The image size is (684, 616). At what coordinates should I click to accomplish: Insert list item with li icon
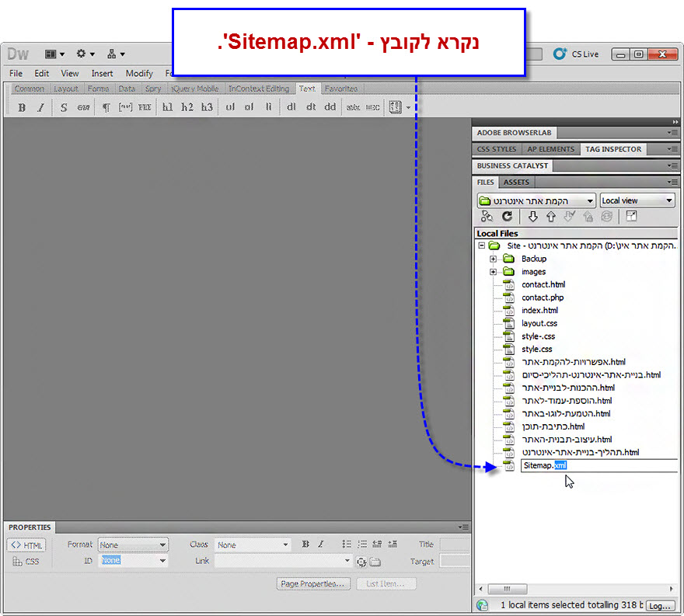point(268,107)
